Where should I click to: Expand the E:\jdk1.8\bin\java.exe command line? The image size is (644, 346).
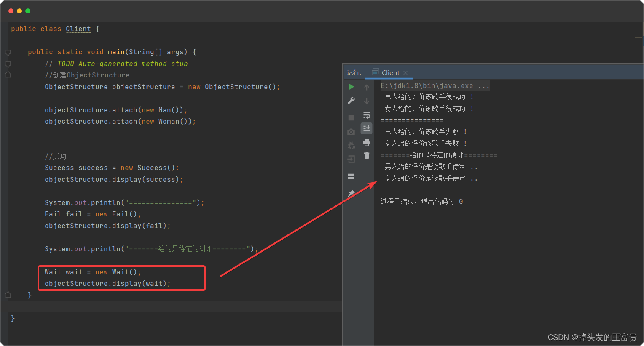coord(435,86)
